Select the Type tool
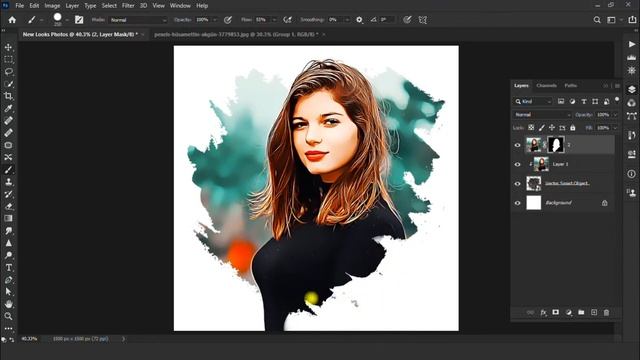 (8, 268)
